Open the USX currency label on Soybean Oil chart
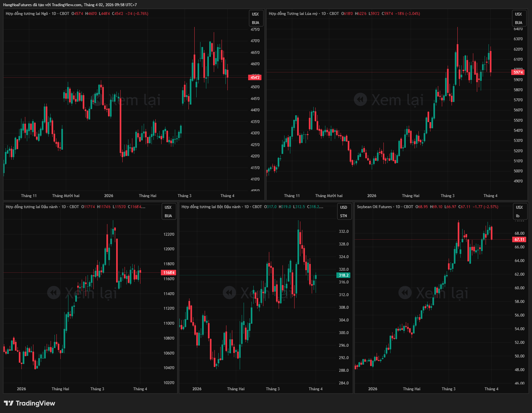This screenshot has height=413, width=532. coord(519,207)
